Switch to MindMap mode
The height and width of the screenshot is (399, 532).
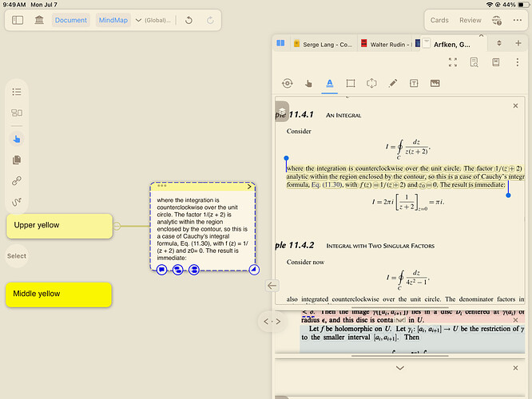113,20
